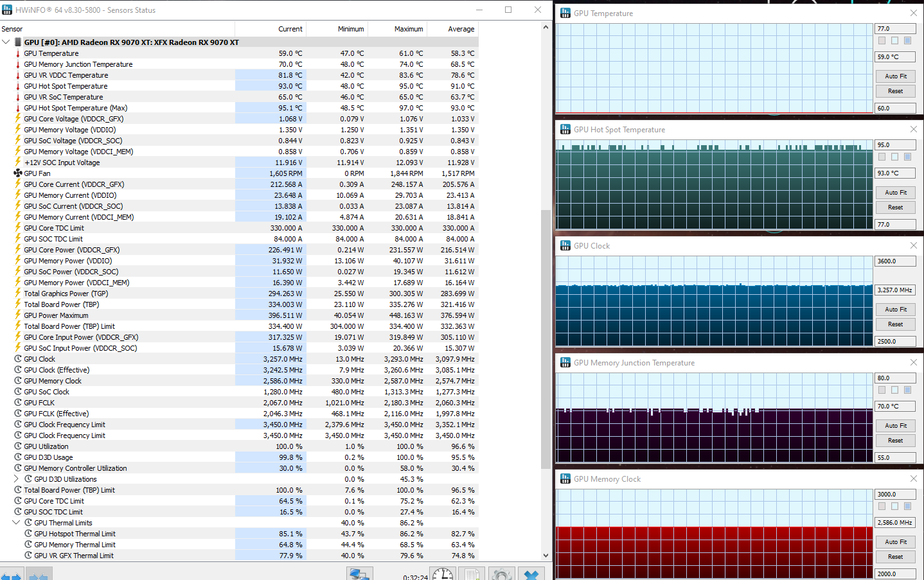Close the GPU Memory Junction Temperature graph
924x580 pixels.
(914, 362)
